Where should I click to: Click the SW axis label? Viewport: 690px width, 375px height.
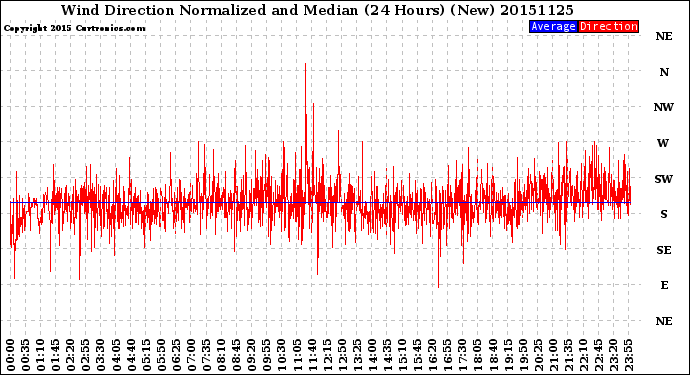tap(664, 179)
